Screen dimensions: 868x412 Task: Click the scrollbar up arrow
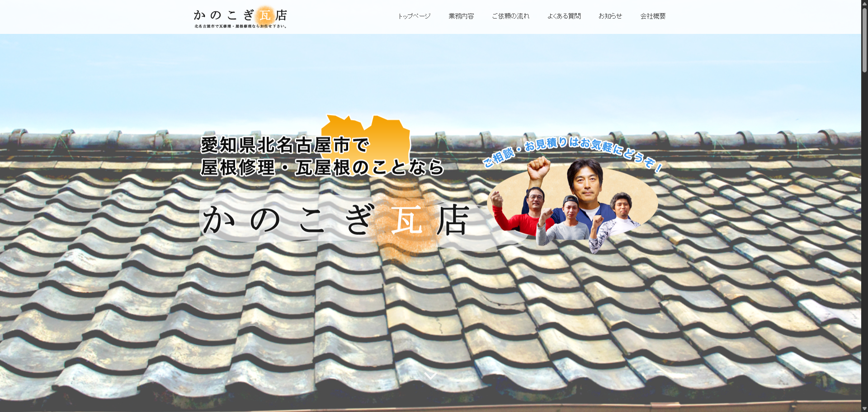(864, 3)
